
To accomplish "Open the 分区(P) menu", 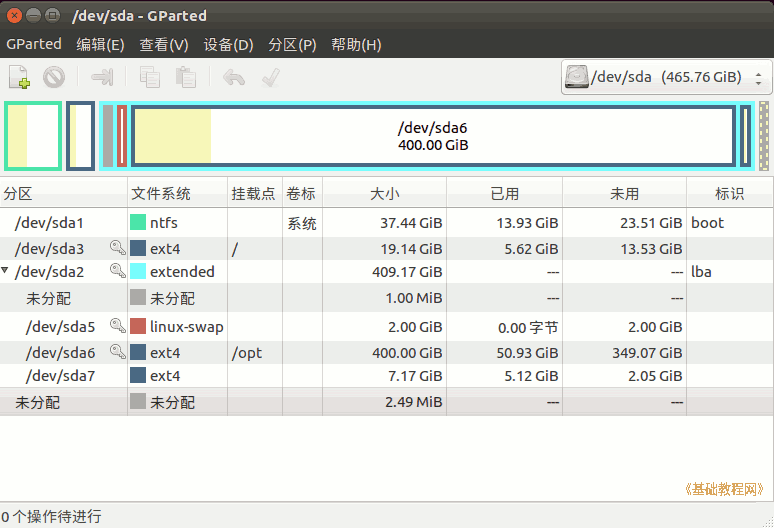I will click(x=292, y=45).
